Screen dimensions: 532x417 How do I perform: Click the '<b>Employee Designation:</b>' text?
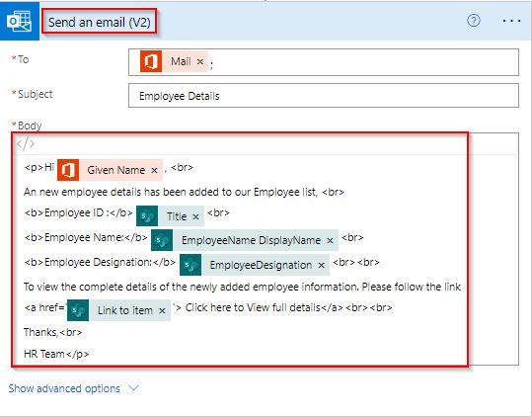pos(100,262)
